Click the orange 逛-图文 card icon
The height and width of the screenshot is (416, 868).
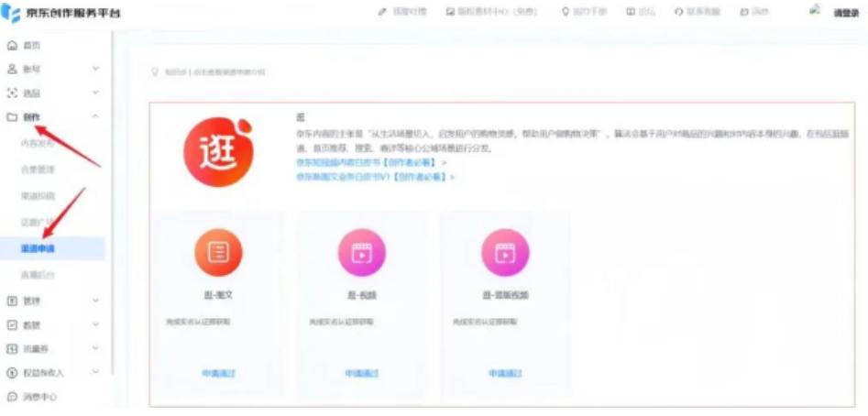coord(218,253)
